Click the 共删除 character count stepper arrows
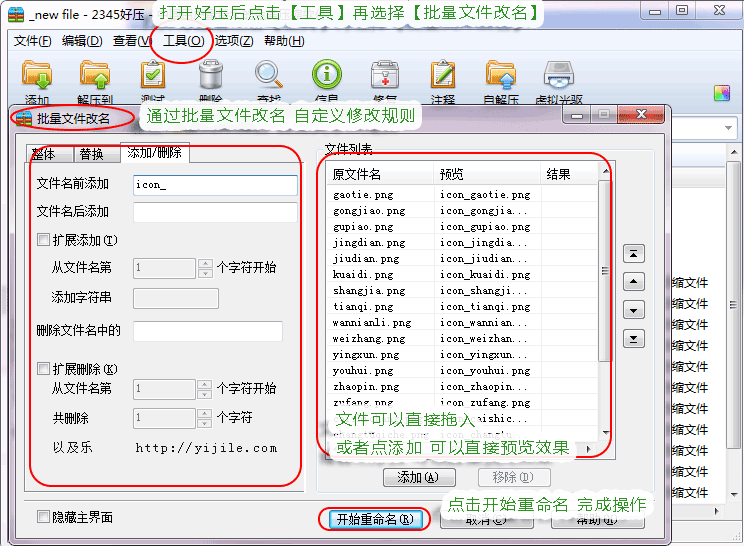Screen dimensions: 744x546 tap(205, 418)
